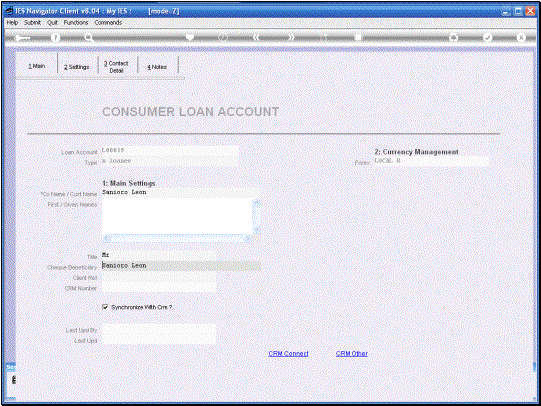Open the Commands menu

pos(108,22)
